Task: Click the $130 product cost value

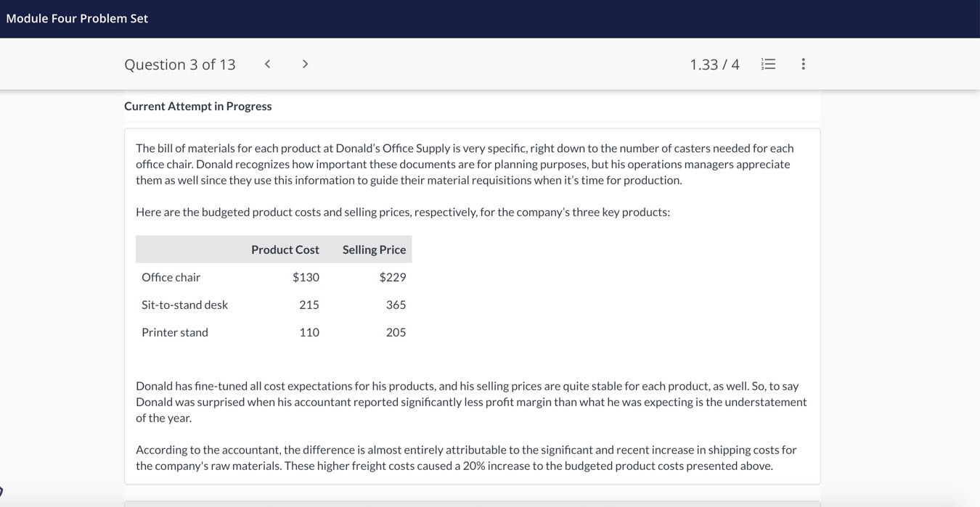Action: click(306, 277)
